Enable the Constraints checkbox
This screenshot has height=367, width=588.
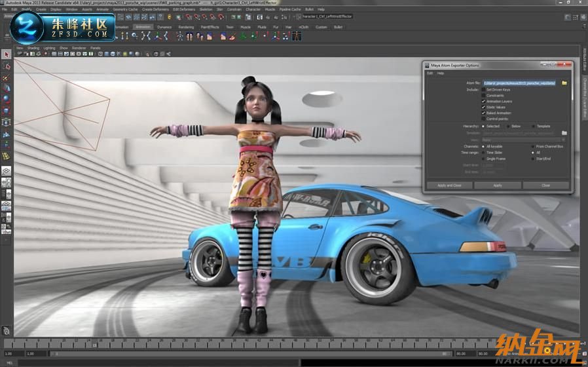point(484,95)
